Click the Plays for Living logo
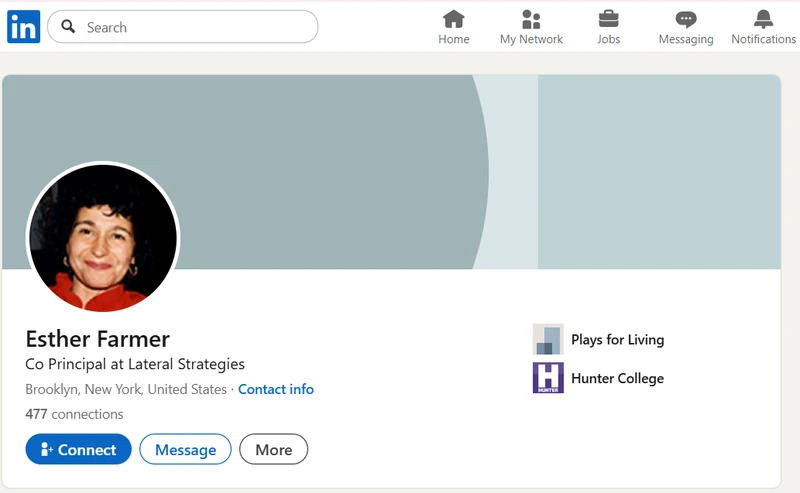The height and width of the screenshot is (493, 800). click(x=548, y=340)
